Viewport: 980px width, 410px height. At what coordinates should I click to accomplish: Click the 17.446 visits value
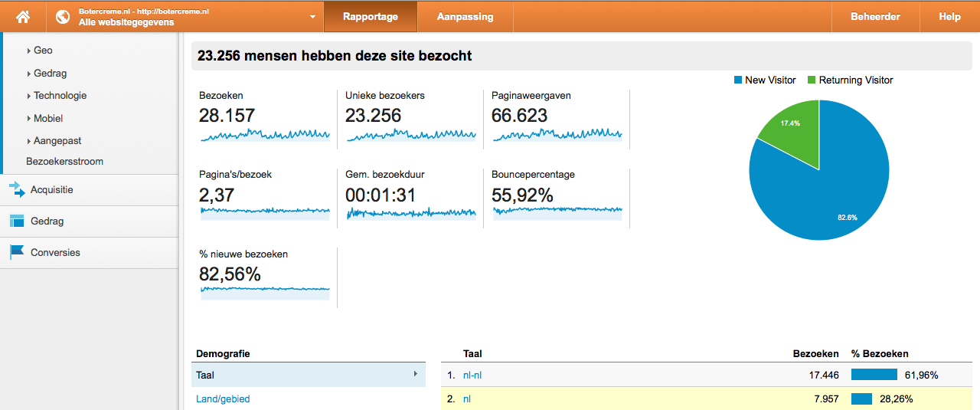point(824,376)
